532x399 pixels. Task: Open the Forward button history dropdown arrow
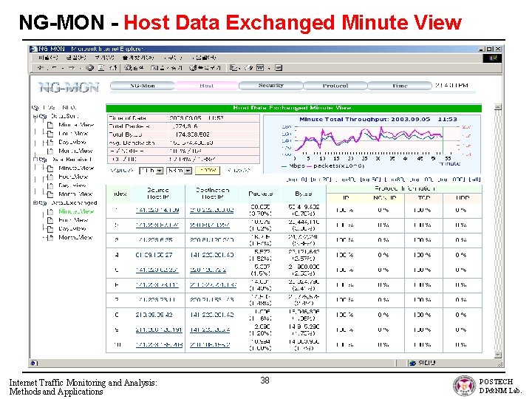(x=80, y=68)
